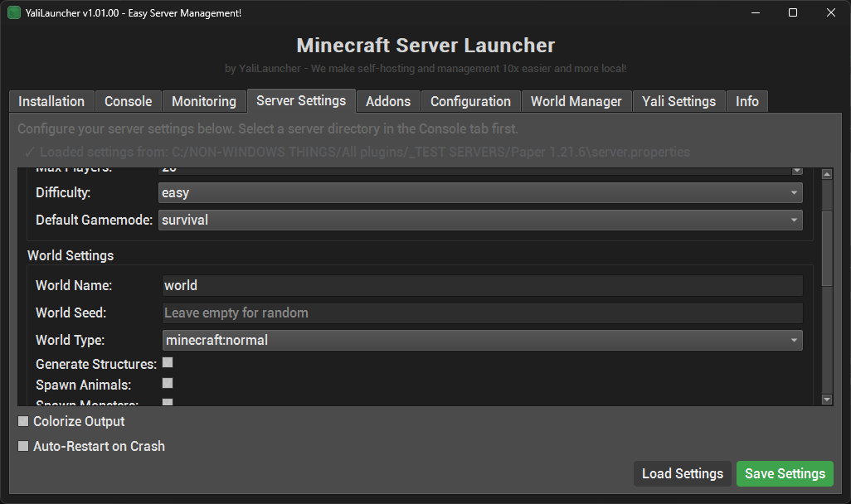Maximize the YaliLauncher window
This screenshot has width=851, height=504.
pos(793,12)
